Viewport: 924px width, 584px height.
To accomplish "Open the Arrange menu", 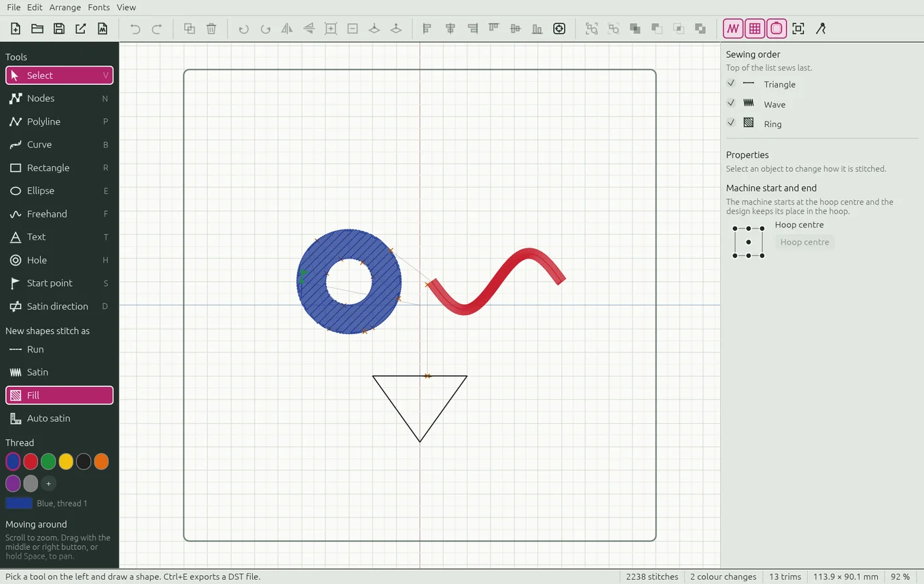I will click(65, 7).
